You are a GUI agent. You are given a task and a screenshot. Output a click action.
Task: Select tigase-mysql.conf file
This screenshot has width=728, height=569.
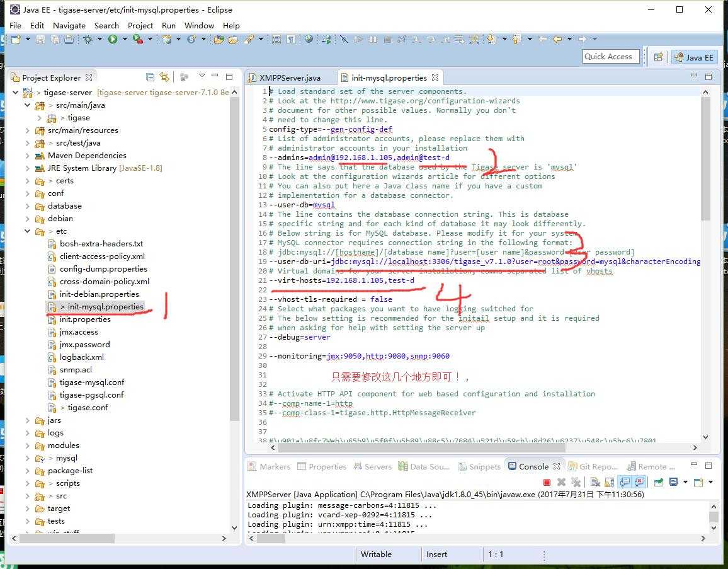pyautogui.click(x=91, y=382)
